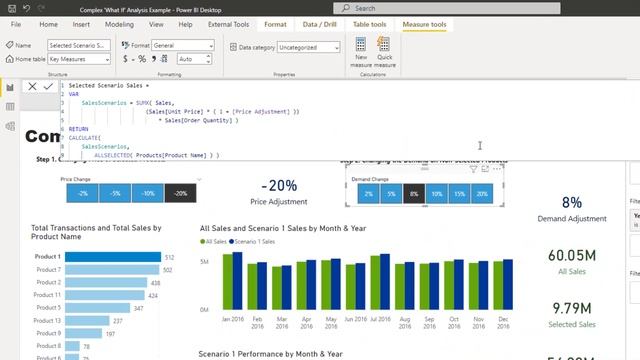Open the Model view from left sidebar
The width and height of the screenshot is (640, 360).
[x=10, y=126]
